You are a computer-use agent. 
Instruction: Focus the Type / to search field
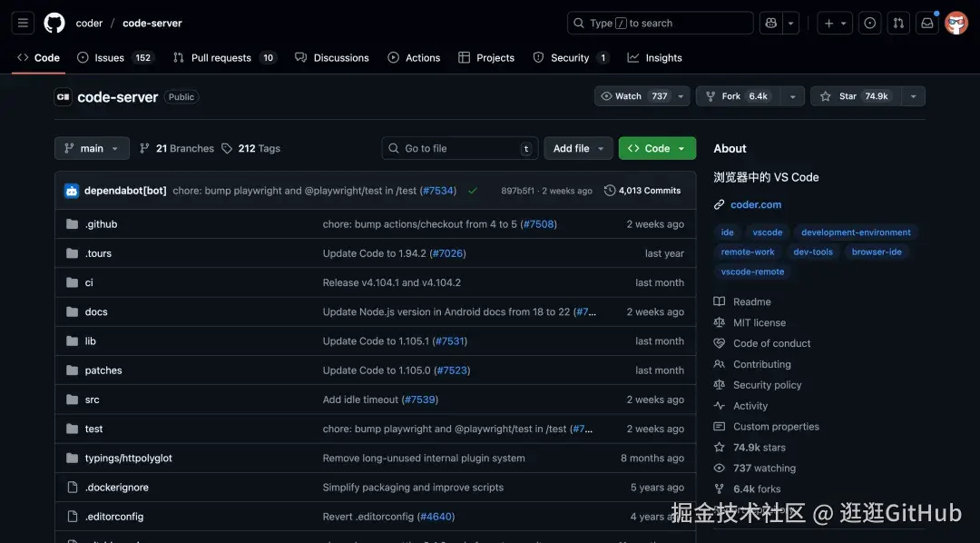(x=660, y=23)
